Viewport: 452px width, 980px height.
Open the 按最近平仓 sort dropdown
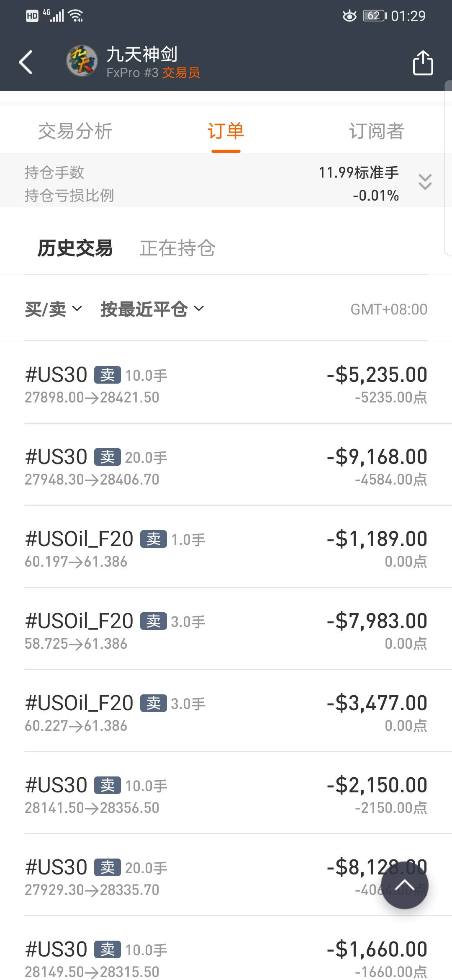(x=152, y=309)
